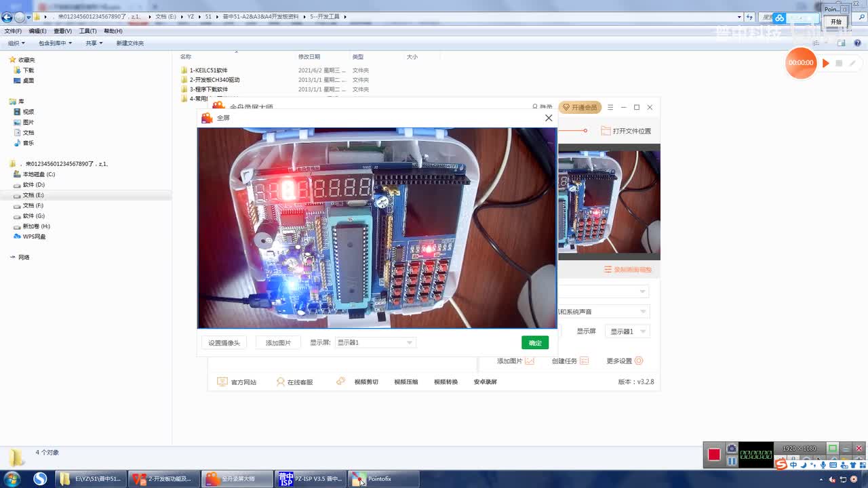Select 本地磁盘 (C:) drive

point(39,174)
